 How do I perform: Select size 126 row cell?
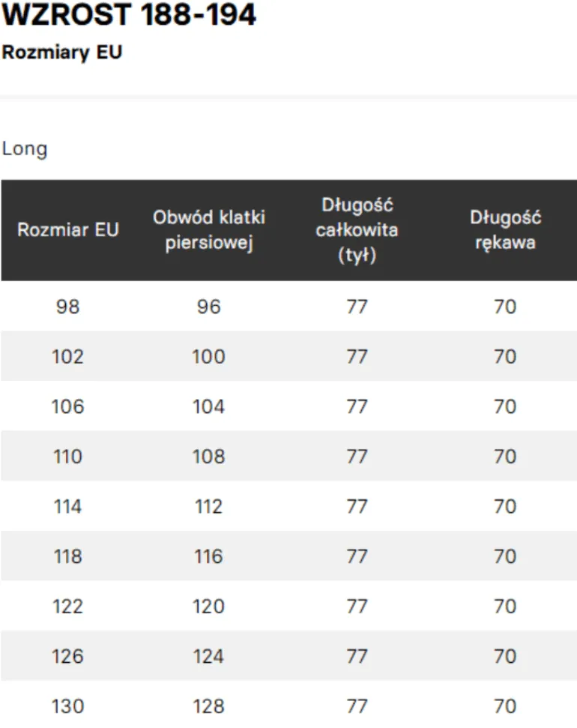point(67,657)
